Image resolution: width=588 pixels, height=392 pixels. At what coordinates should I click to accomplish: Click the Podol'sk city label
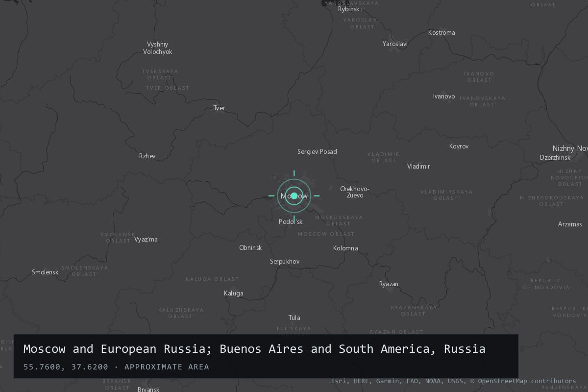click(291, 222)
